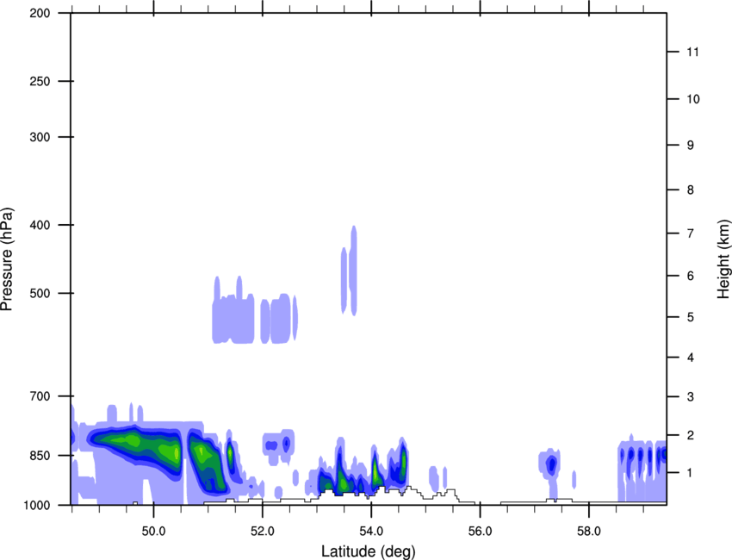Click the 250 pressure tick label
This screenshot has height=560, width=732.
[x=40, y=81]
